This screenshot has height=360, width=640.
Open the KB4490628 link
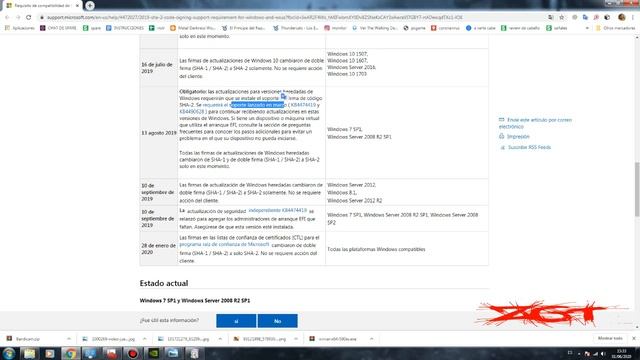coord(192,111)
